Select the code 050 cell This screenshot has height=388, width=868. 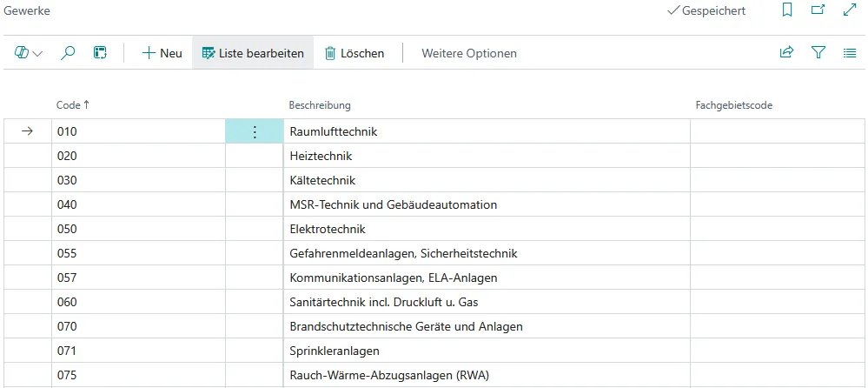coord(138,229)
